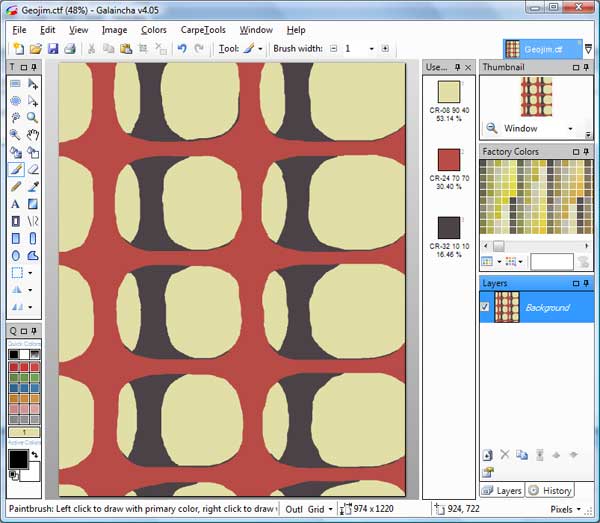Select the Pencil tool
Viewport: 600px width, 523px height.
click(x=16, y=186)
